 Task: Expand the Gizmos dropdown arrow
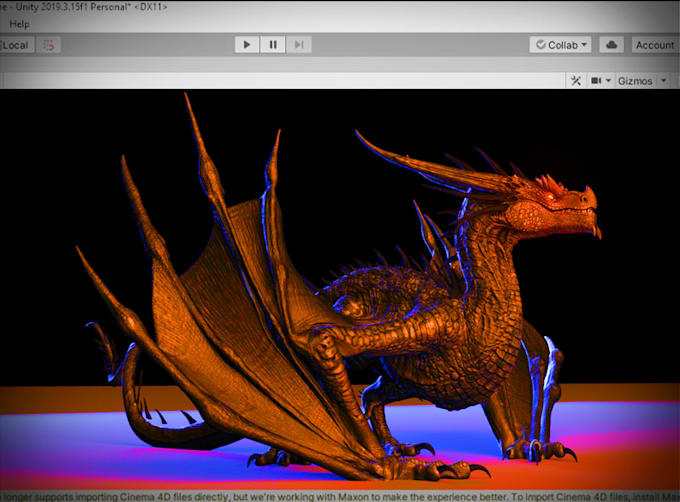[x=663, y=81]
